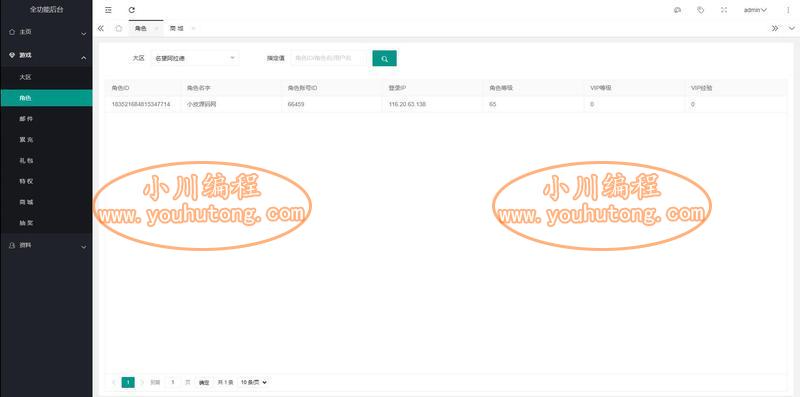Viewport: 800px width, 397px height.
Task: Open 商城 in the sidebar
Action: [46, 202]
